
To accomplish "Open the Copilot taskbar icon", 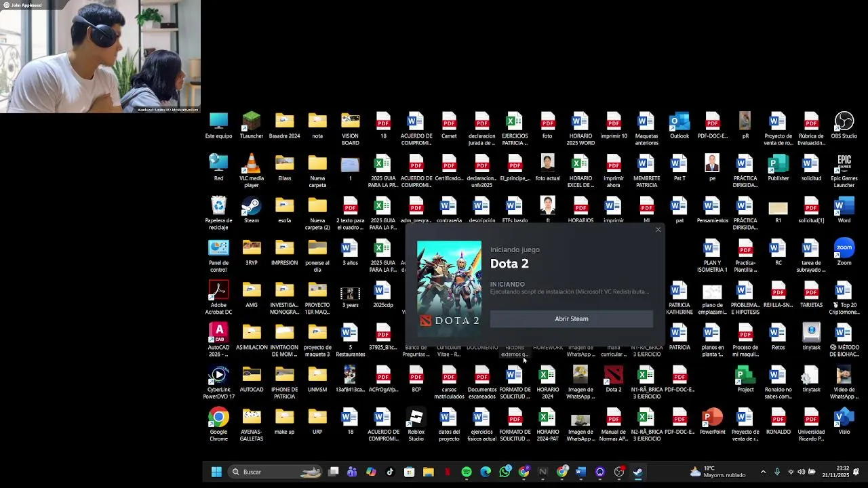I will (x=371, y=472).
